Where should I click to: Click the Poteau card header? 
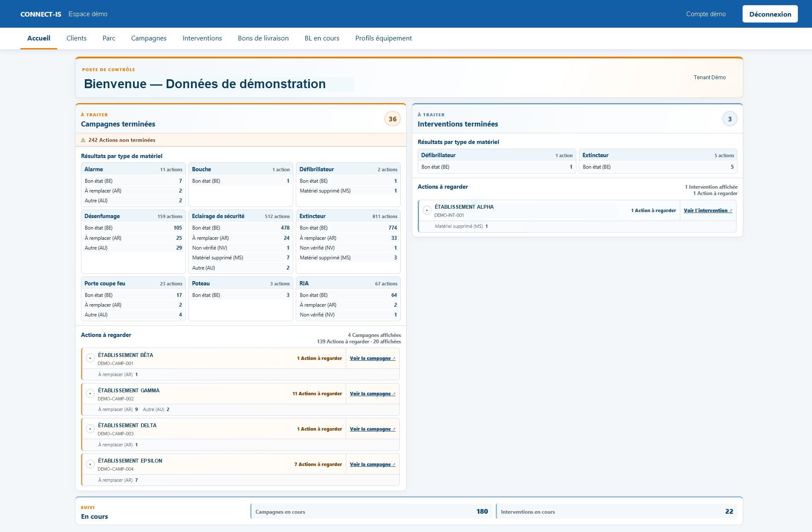point(241,283)
